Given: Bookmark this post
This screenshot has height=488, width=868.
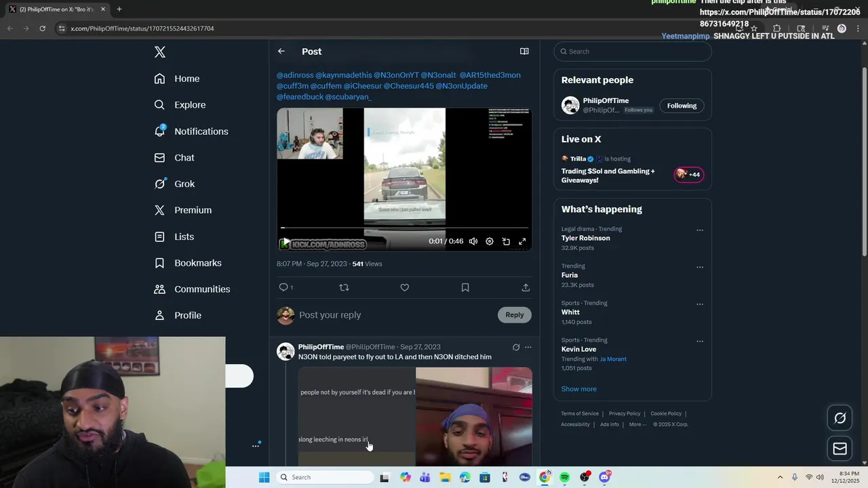Looking at the screenshot, I should pos(465,287).
